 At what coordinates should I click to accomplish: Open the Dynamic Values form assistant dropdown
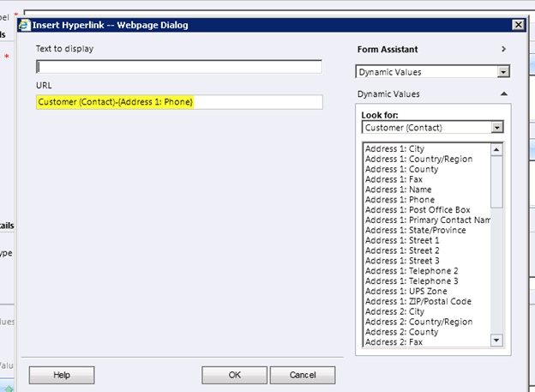(503, 73)
